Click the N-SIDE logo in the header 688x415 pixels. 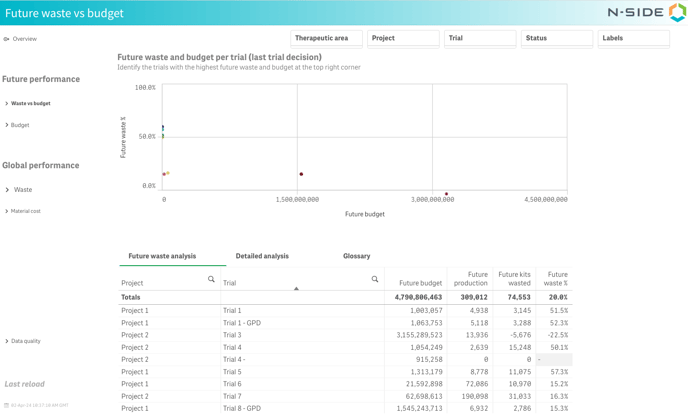click(646, 13)
